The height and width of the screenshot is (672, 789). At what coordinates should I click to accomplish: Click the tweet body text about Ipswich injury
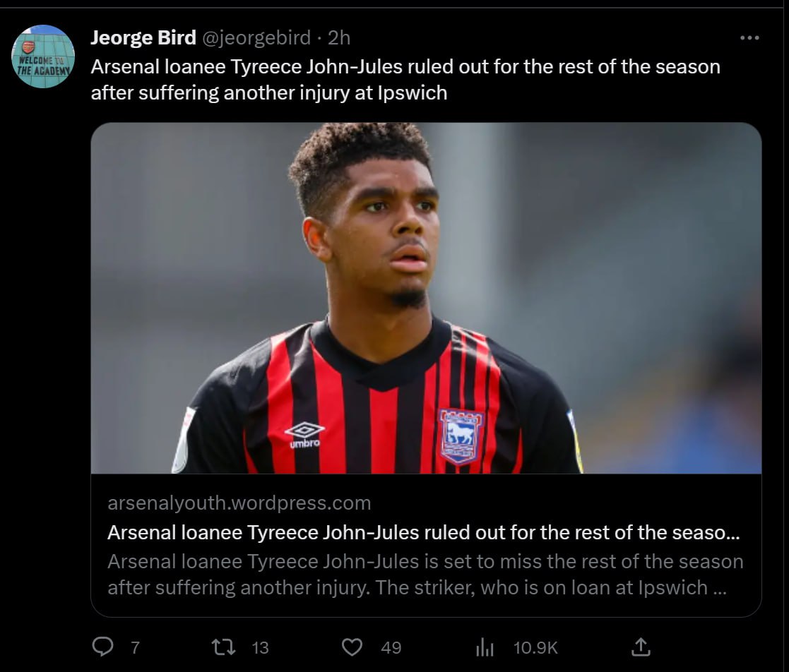405,80
